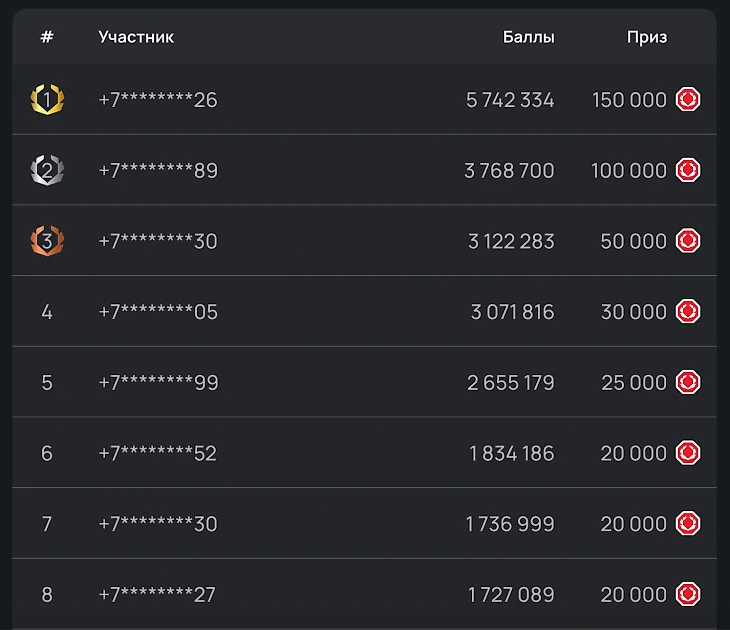Click the Баллы column header
Viewport: 730px width, 630px height.
528,37
